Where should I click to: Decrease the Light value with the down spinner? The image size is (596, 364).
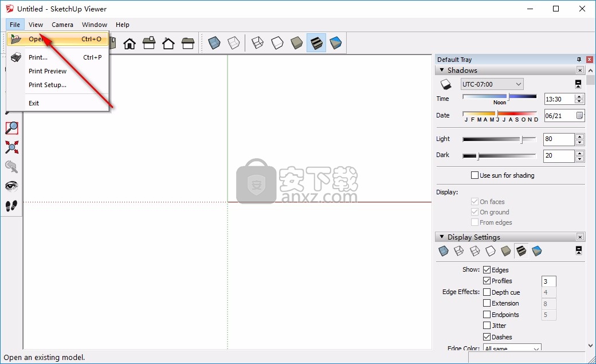coord(579,142)
